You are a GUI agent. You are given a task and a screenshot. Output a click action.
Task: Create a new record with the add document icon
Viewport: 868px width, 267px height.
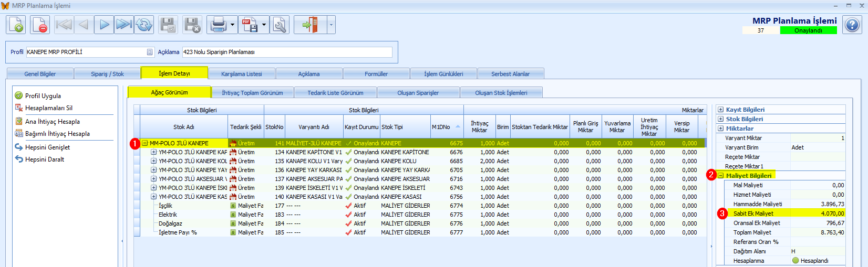16,25
